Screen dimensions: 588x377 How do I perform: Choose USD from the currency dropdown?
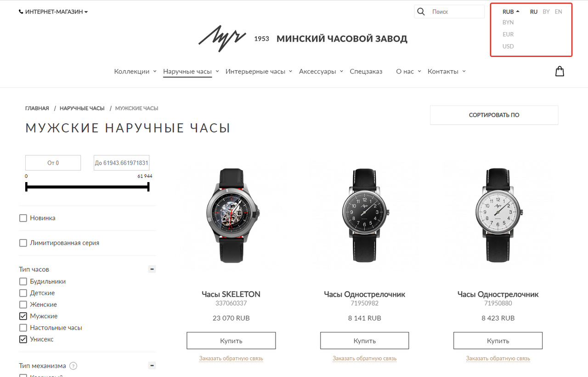point(508,46)
